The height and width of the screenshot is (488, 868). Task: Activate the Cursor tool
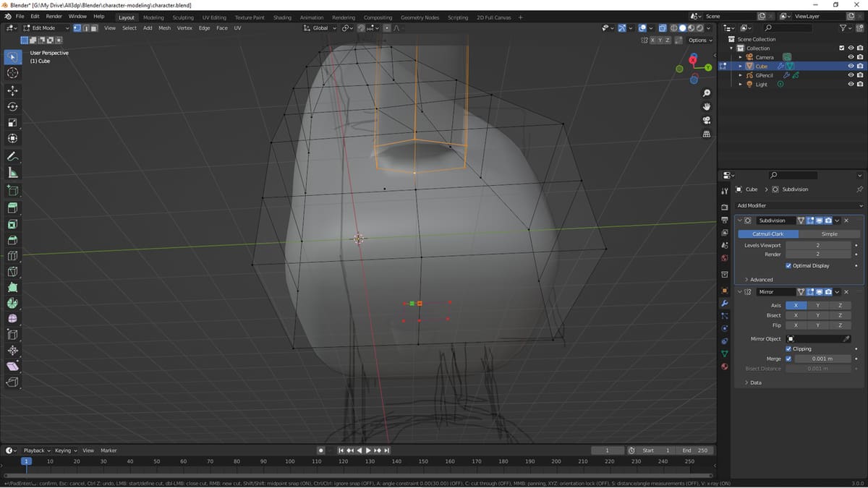[12, 73]
